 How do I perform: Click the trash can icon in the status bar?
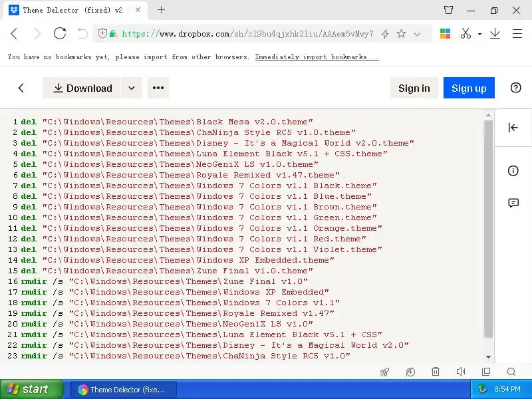coord(436,372)
